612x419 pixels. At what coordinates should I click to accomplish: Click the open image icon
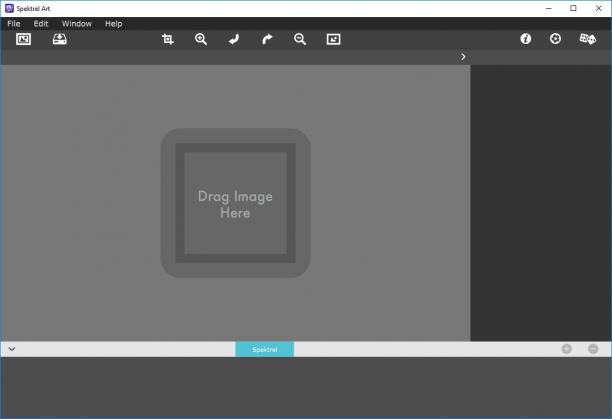[x=23, y=39]
